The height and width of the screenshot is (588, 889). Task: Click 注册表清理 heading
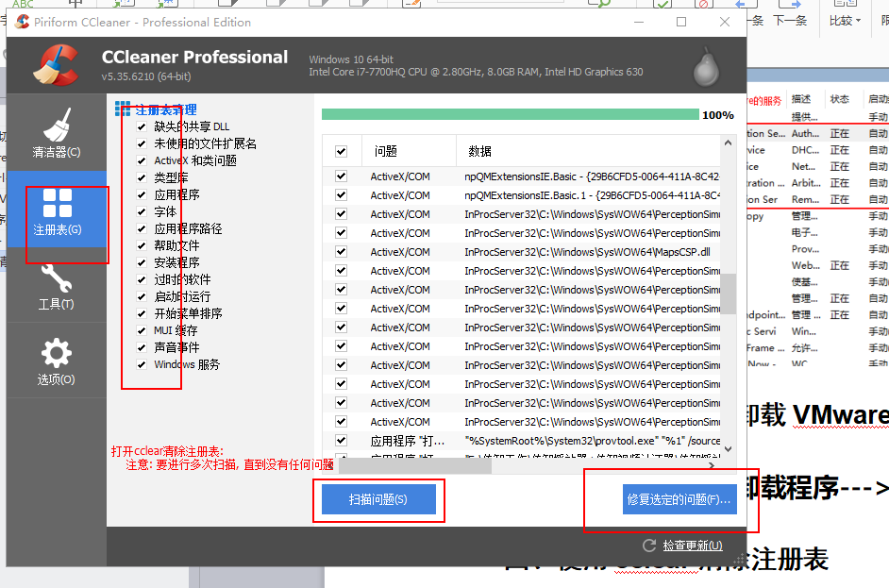pyautogui.click(x=166, y=109)
